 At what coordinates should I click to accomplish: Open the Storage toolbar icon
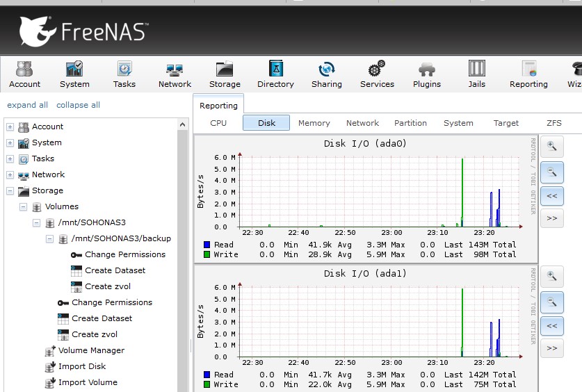click(225, 74)
